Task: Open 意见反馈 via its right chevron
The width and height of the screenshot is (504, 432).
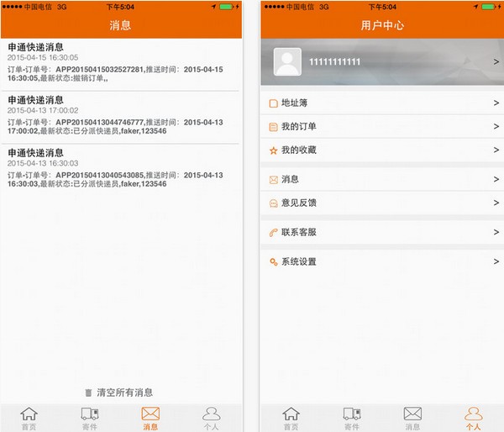Action: click(496, 203)
